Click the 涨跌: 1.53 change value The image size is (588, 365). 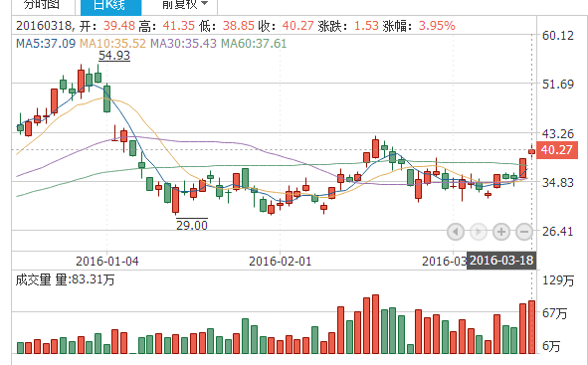coord(348,26)
